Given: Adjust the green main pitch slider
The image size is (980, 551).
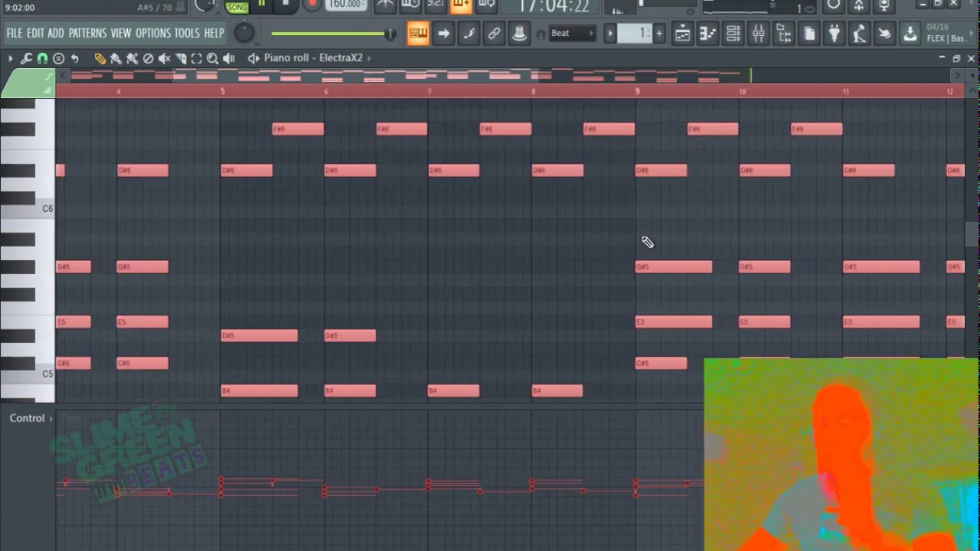Looking at the screenshot, I should click(x=334, y=34).
